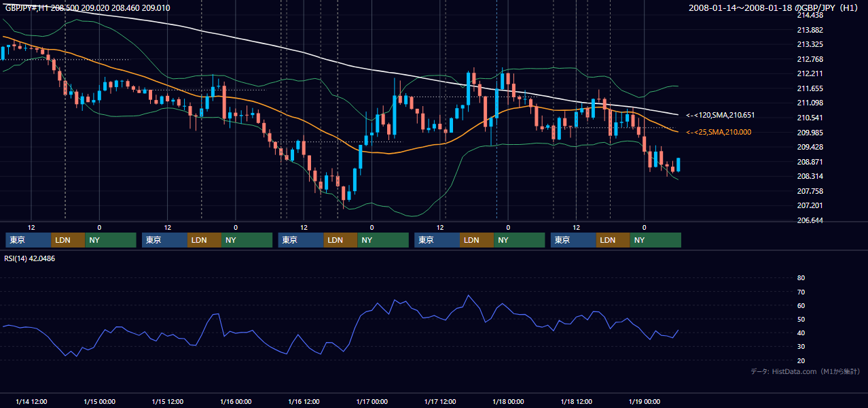Click the RSI 40 level label

pyautogui.click(x=801, y=333)
